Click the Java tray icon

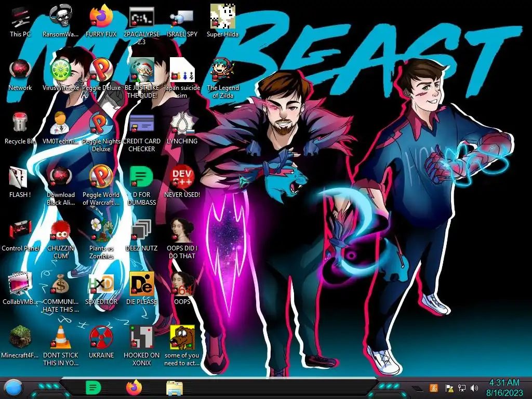433,388
